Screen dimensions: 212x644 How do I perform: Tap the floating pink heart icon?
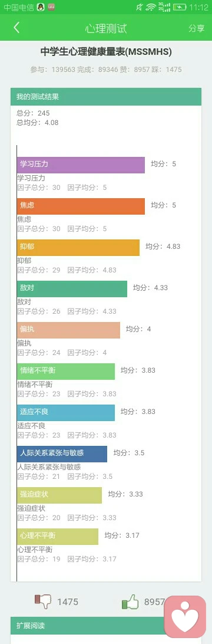pos(185,616)
